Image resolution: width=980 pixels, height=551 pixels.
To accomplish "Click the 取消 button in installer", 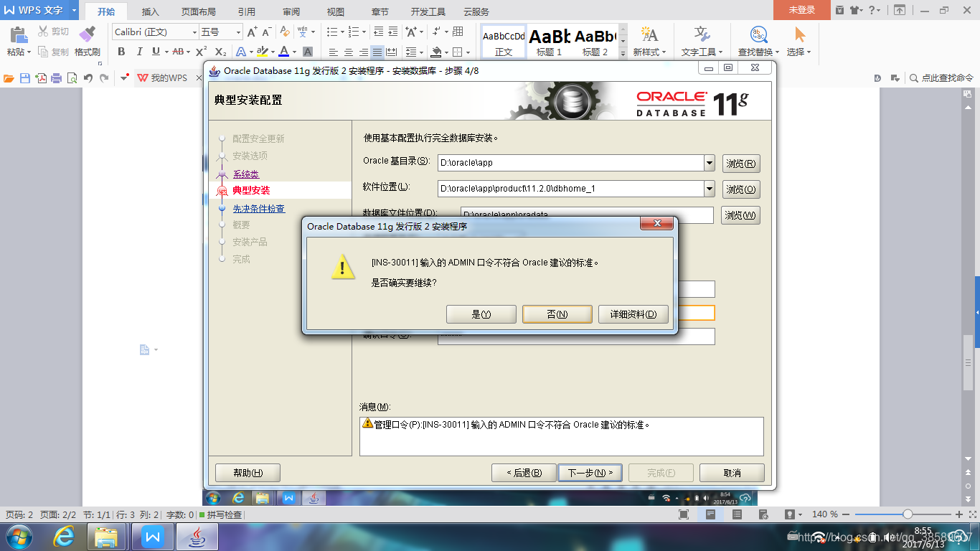I will click(x=732, y=473).
